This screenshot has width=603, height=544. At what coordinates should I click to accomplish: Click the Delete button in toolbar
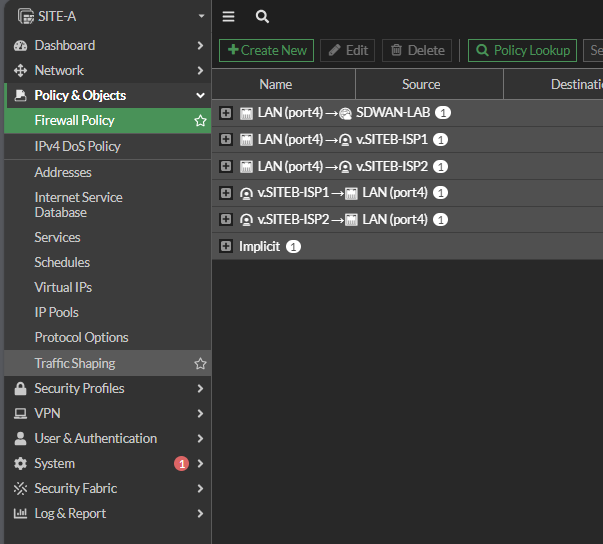pos(416,50)
